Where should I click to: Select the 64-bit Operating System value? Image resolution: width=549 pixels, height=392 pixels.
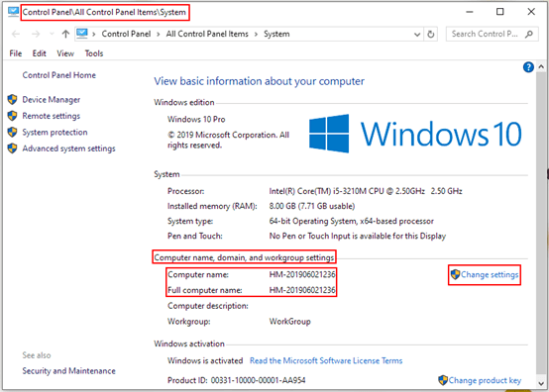pyautogui.click(x=351, y=222)
